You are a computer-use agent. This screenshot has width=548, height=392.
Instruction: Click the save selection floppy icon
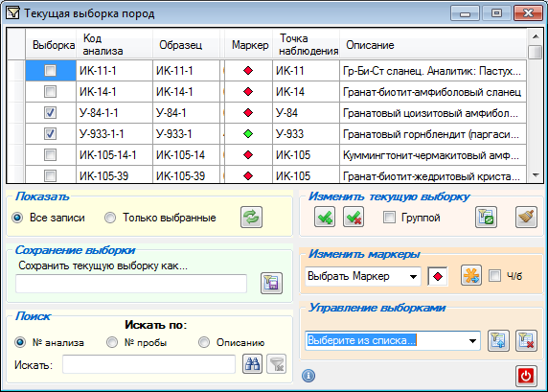click(271, 283)
